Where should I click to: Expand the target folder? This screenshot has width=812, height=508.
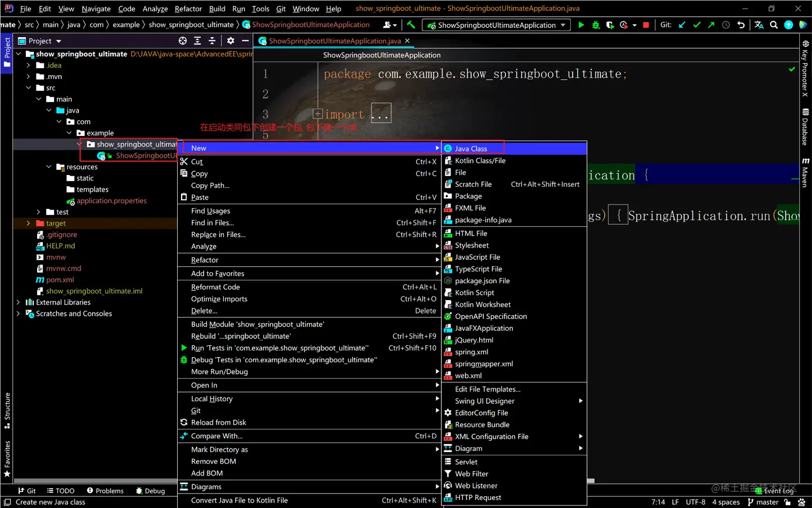28,223
